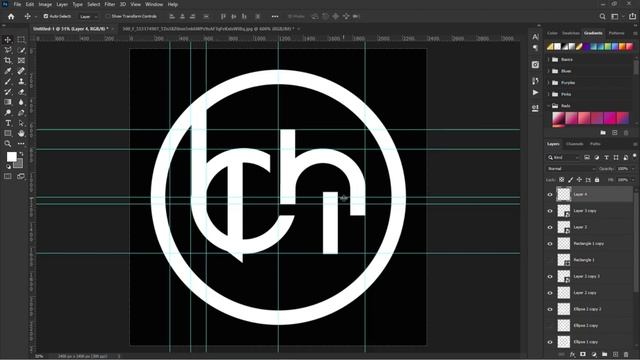The height and width of the screenshot is (360, 640).
Task: Select Ellipse 1 copy layer name
Action: [x=586, y=342]
